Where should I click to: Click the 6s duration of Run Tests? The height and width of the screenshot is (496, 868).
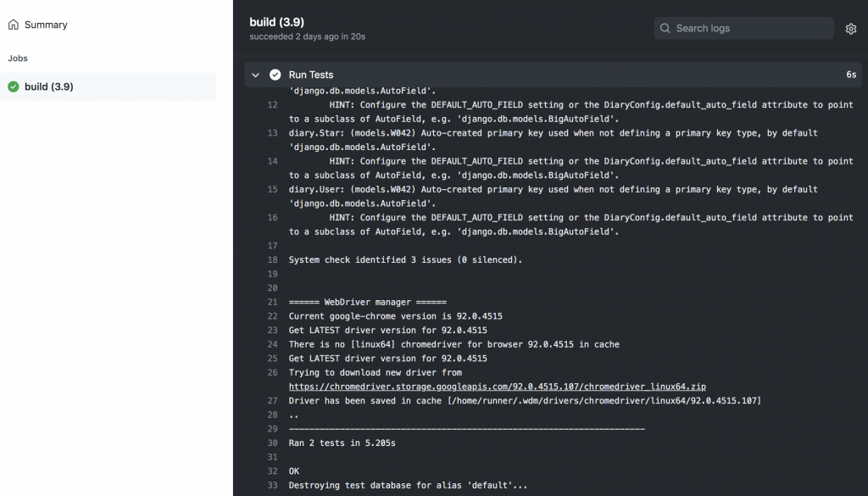[x=851, y=75]
